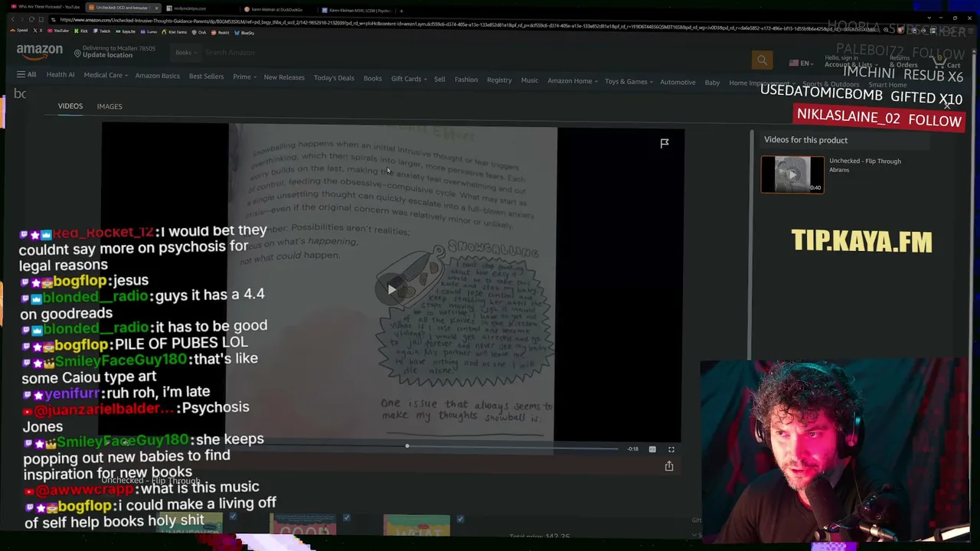Open the Fashion nav link

[x=466, y=80]
